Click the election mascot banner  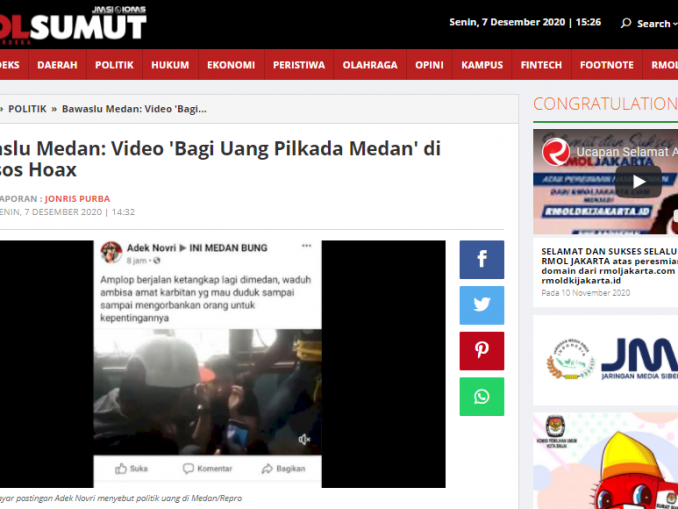605,461
